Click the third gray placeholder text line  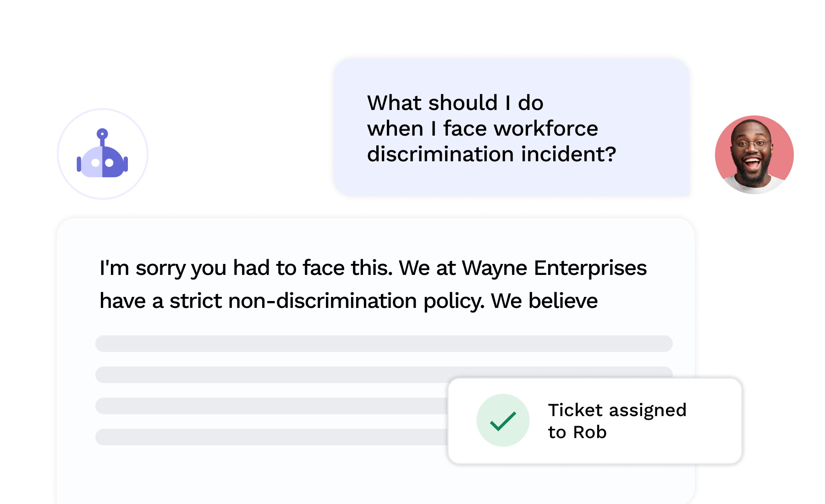[x=271, y=406]
